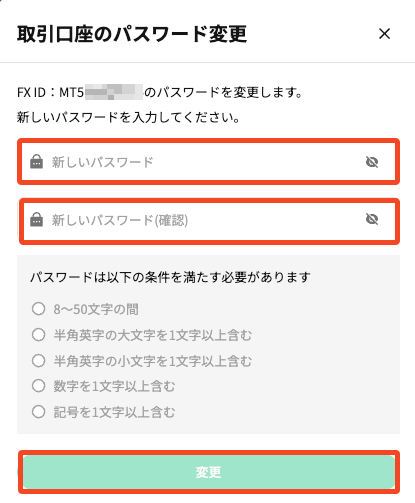
Task: Click the circle beside 半角英字の大文字を1文字以上含む
Action: click(38, 334)
